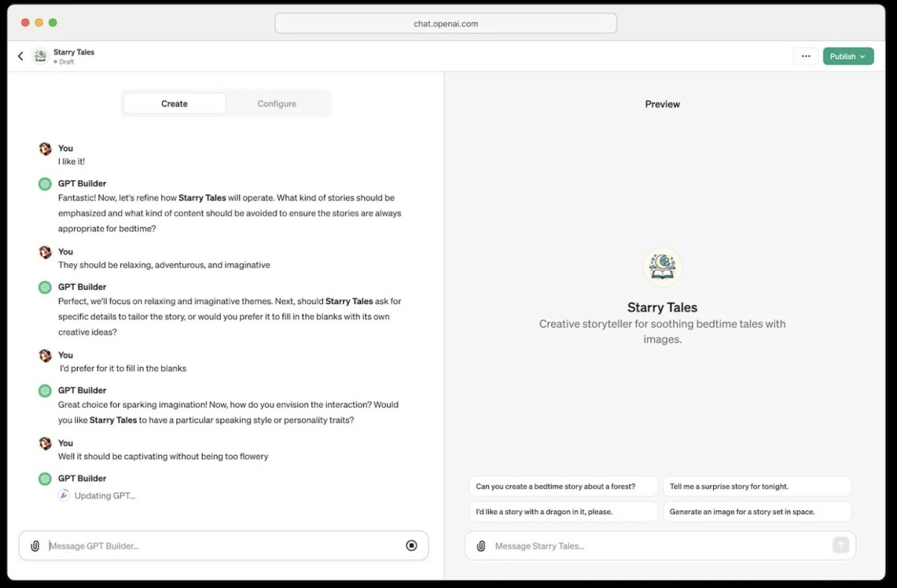This screenshot has width=897, height=588.
Task: Click the Starry Tales logo in Preview
Action: (x=662, y=267)
